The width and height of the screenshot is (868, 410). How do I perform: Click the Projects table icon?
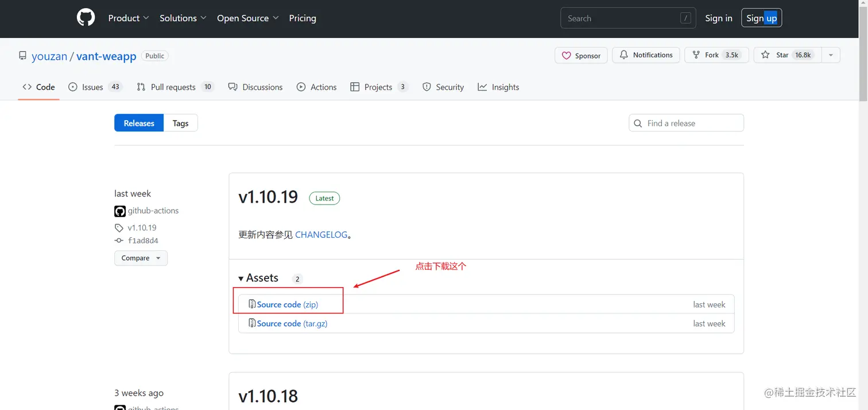pyautogui.click(x=355, y=87)
